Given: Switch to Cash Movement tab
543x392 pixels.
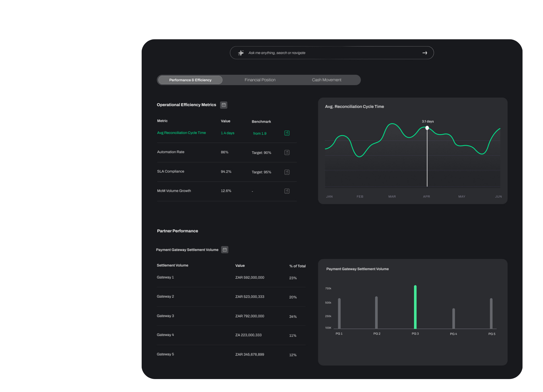Looking at the screenshot, I should coord(327,80).
